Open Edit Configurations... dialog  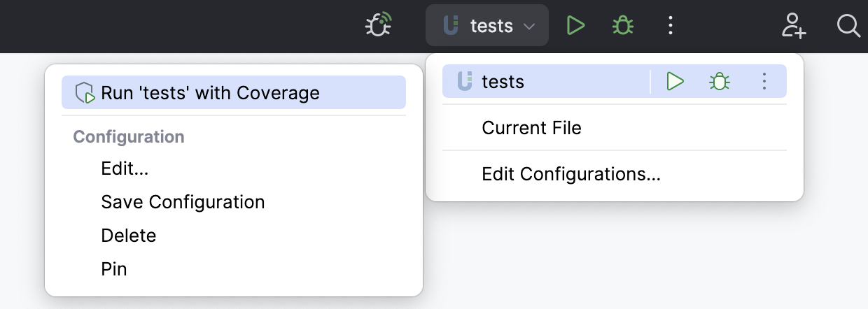(x=570, y=174)
